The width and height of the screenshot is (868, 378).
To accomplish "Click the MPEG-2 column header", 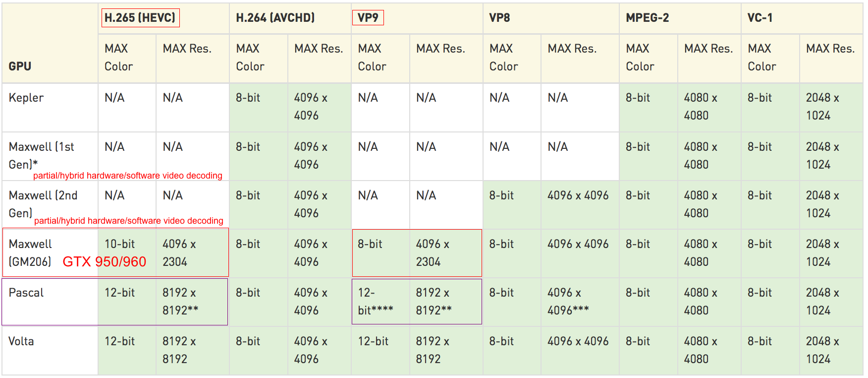I will 647,18.
